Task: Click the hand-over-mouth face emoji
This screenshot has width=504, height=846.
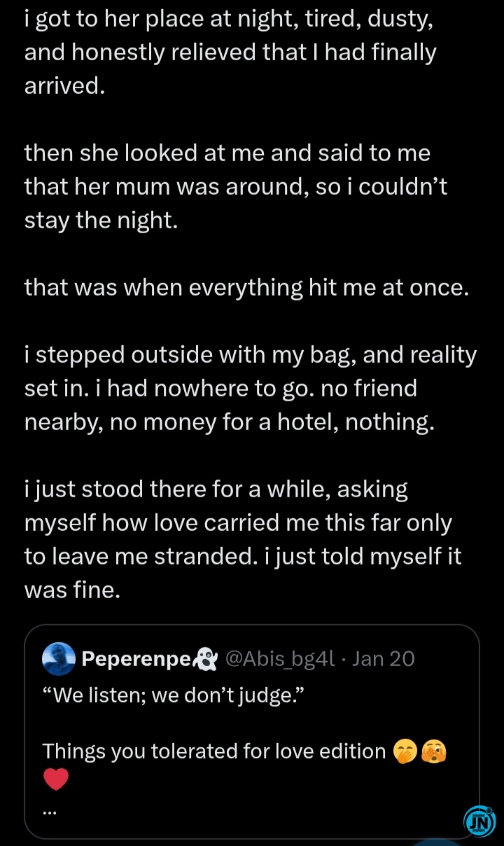Action: pyautogui.click(x=407, y=751)
